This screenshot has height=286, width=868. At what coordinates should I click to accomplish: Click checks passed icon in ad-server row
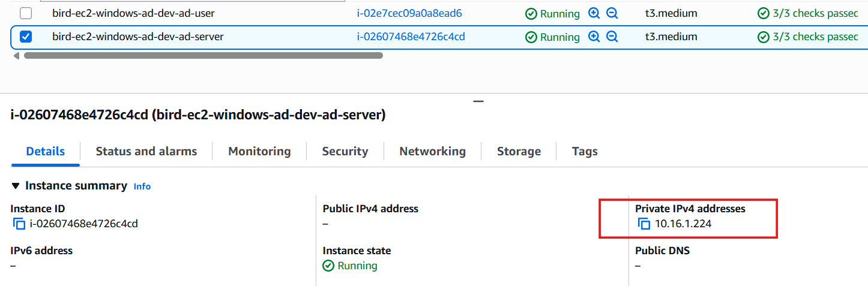coord(764,37)
